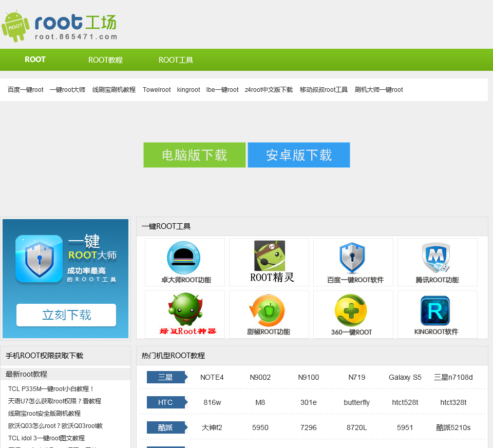Open the Towelroot link
This screenshot has width=493, height=448.
[x=157, y=89]
